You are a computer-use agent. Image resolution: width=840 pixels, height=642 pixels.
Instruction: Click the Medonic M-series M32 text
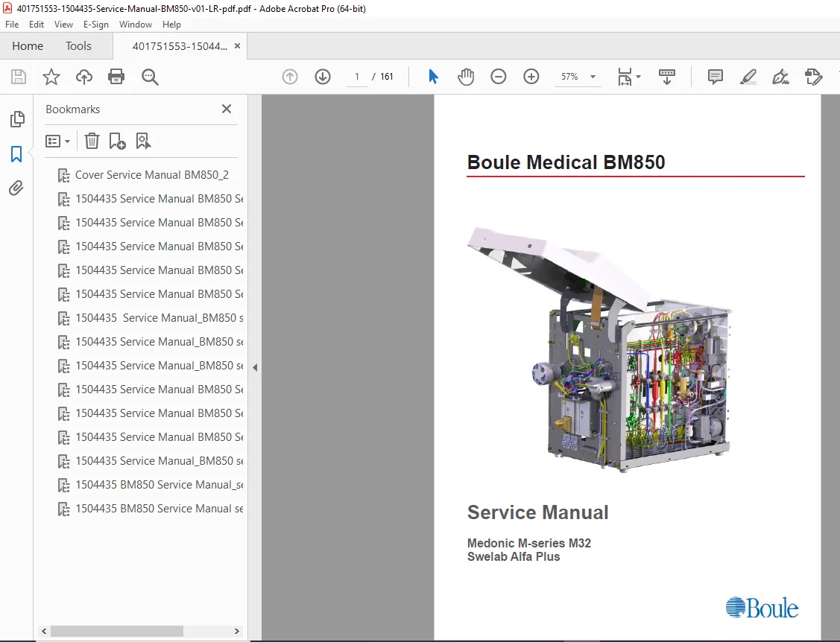pos(528,543)
